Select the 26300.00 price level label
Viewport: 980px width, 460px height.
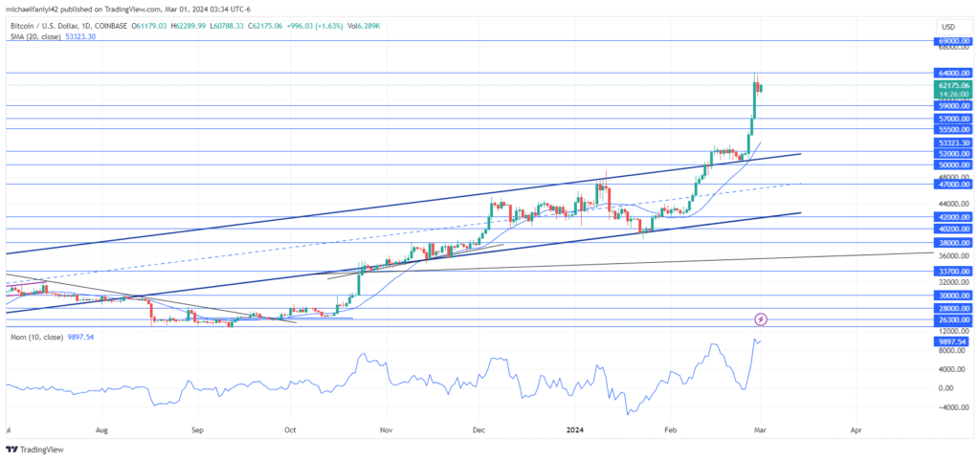[954, 320]
